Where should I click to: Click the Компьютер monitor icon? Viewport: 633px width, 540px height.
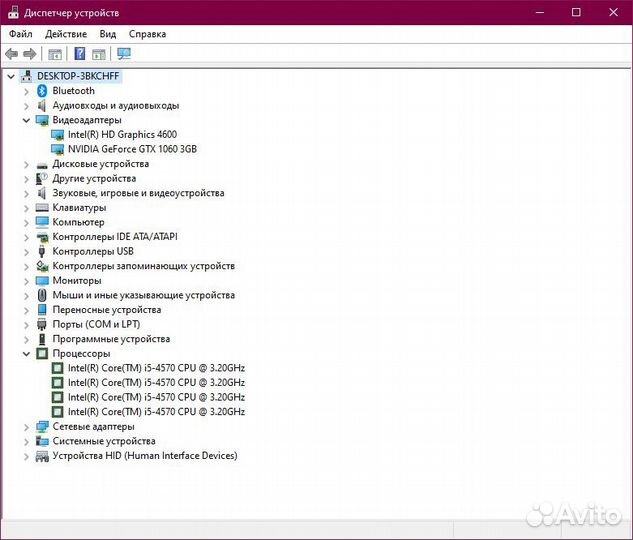tap(42, 222)
